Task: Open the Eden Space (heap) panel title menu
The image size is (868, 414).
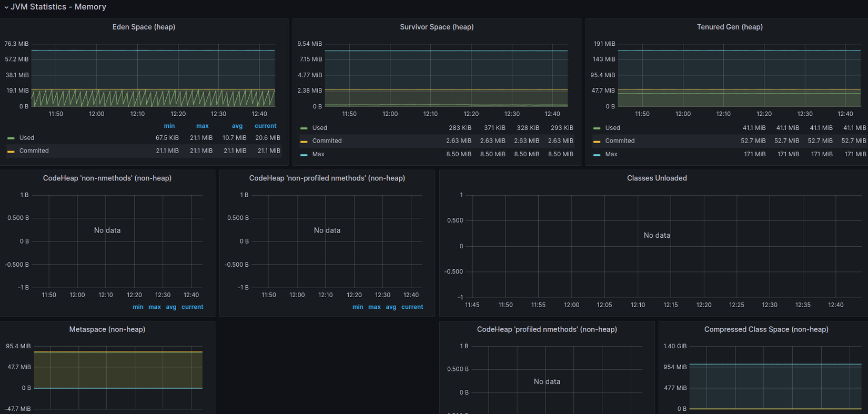Action: (x=144, y=27)
